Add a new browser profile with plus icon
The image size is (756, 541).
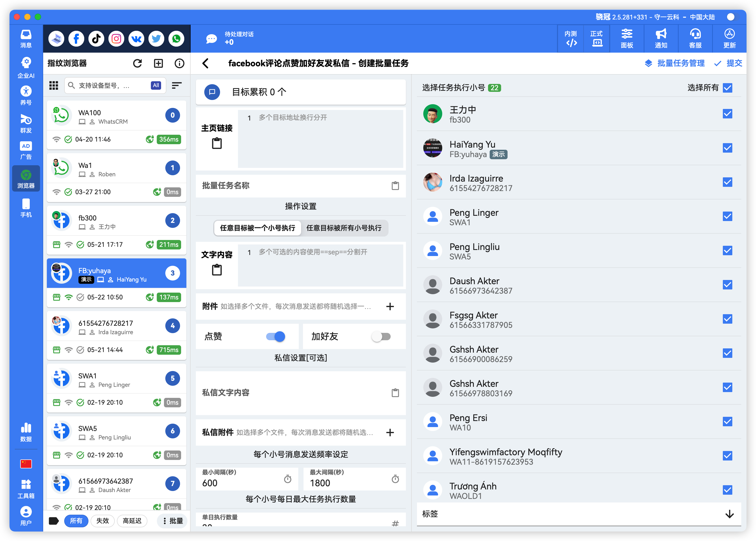(158, 63)
